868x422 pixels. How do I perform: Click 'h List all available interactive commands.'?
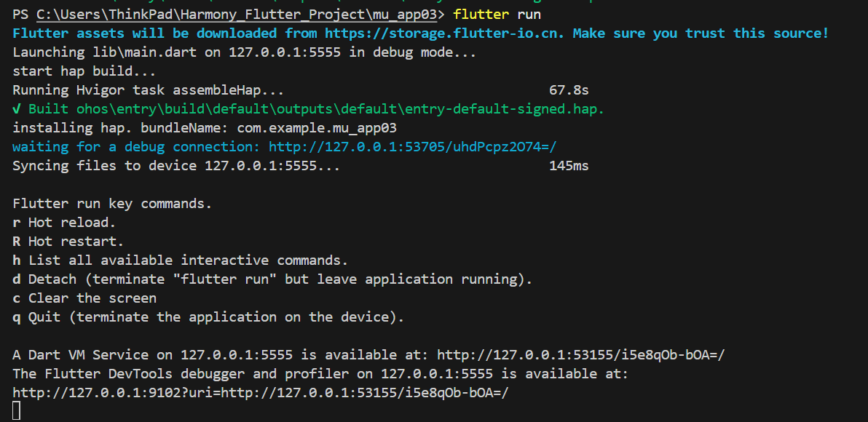pyautogui.click(x=181, y=260)
